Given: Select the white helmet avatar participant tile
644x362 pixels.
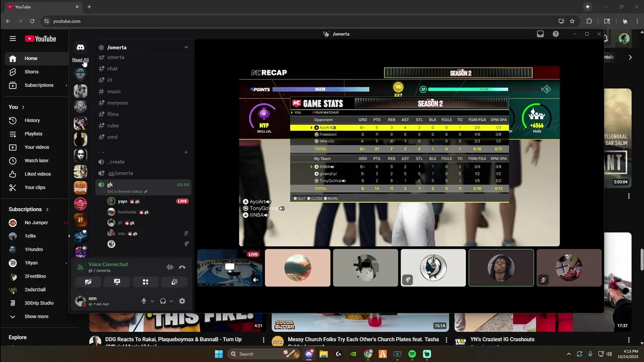Looking at the screenshot, I should (x=433, y=268).
